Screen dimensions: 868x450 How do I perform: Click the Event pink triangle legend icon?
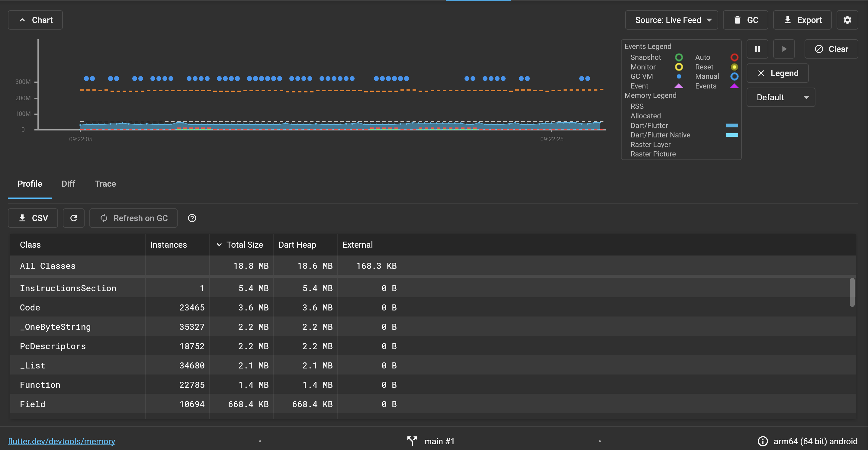tap(679, 86)
